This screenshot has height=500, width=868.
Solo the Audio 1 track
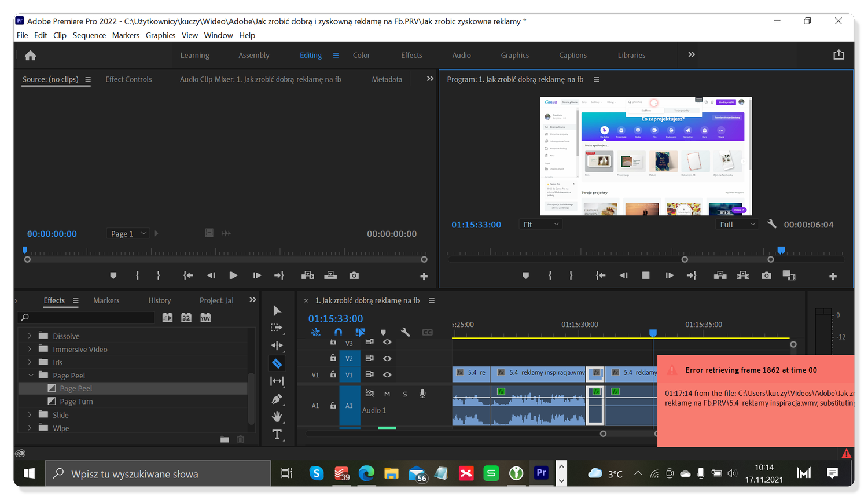tap(404, 394)
